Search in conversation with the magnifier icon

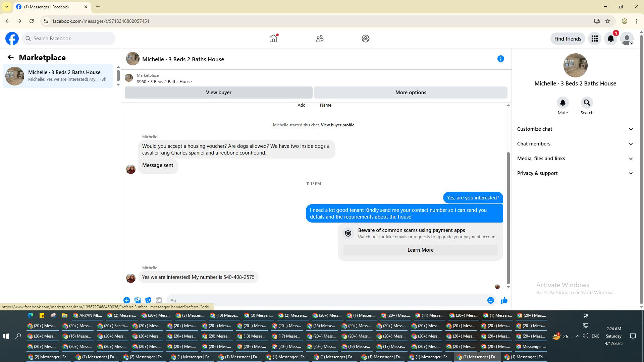(x=587, y=103)
